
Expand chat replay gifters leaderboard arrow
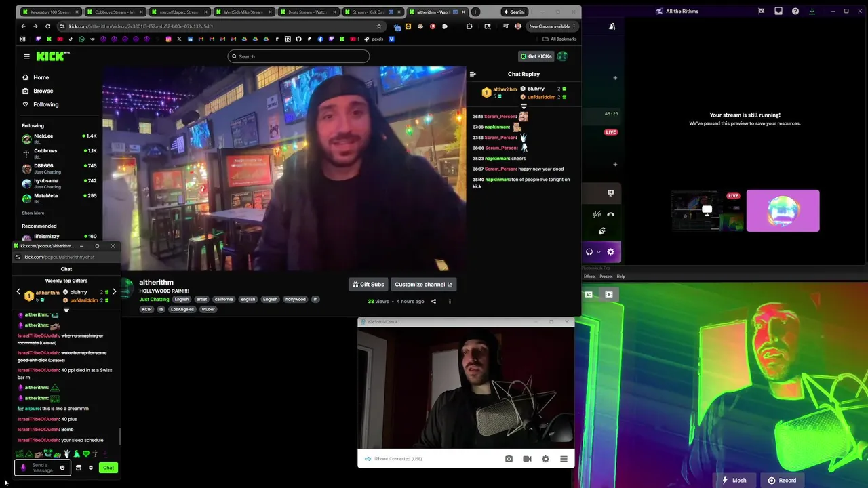(x=524, y=106)
